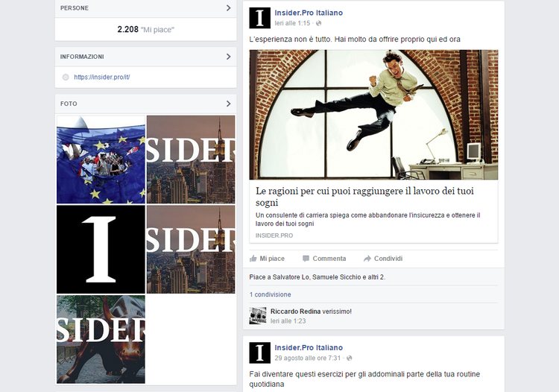Click the public globe icon on second post
This screenshot has height=392, width=559.
coord(349,358)
